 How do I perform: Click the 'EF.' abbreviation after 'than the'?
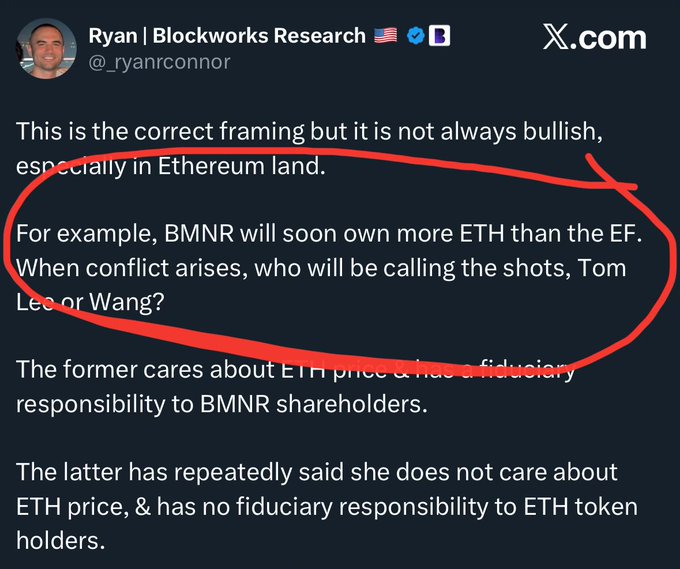pos(626,234)
